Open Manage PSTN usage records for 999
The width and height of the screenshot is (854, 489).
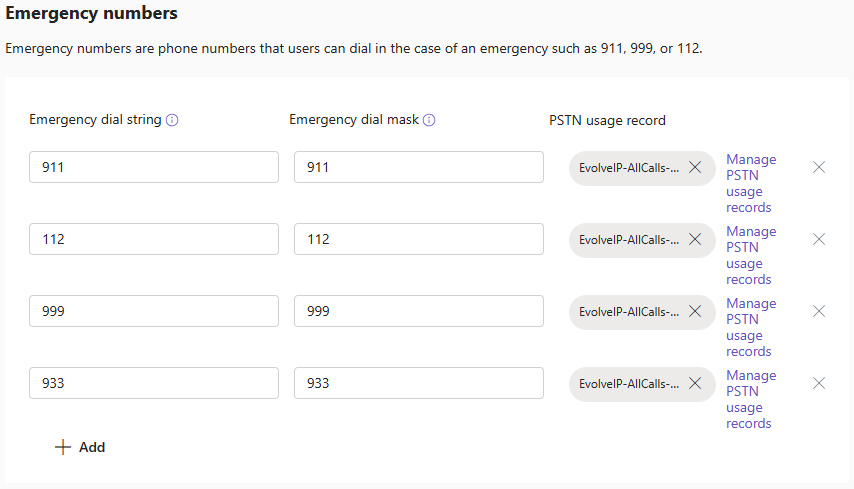(750, 327)
